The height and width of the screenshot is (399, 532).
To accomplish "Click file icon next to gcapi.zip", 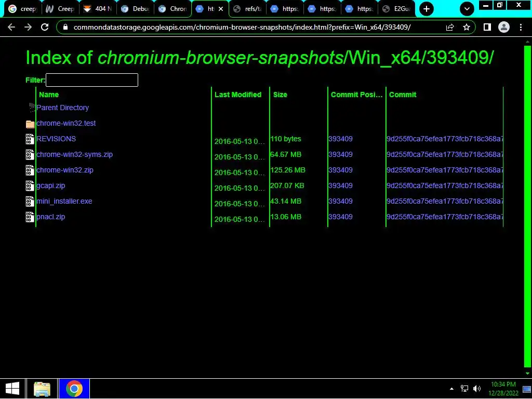I will click(x=30, y=186).
